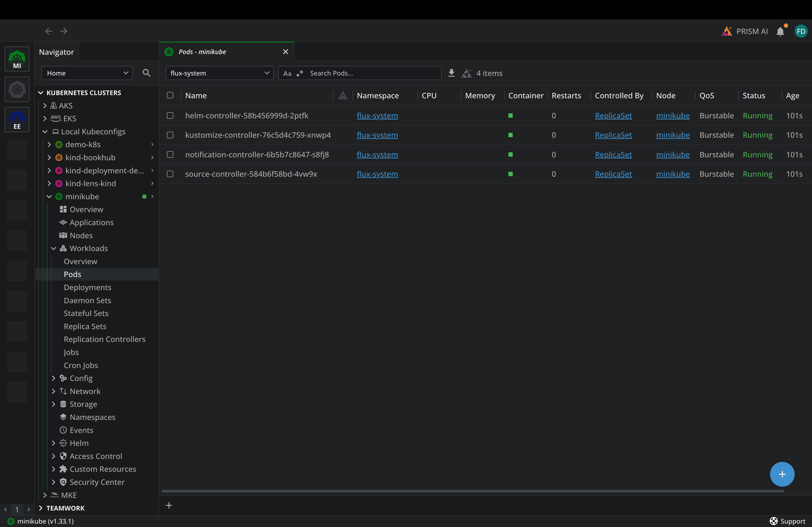Follow the ReplicaSet link for source-controller pod
This screenshot has width=812, height=527.
tap(613, 174)
